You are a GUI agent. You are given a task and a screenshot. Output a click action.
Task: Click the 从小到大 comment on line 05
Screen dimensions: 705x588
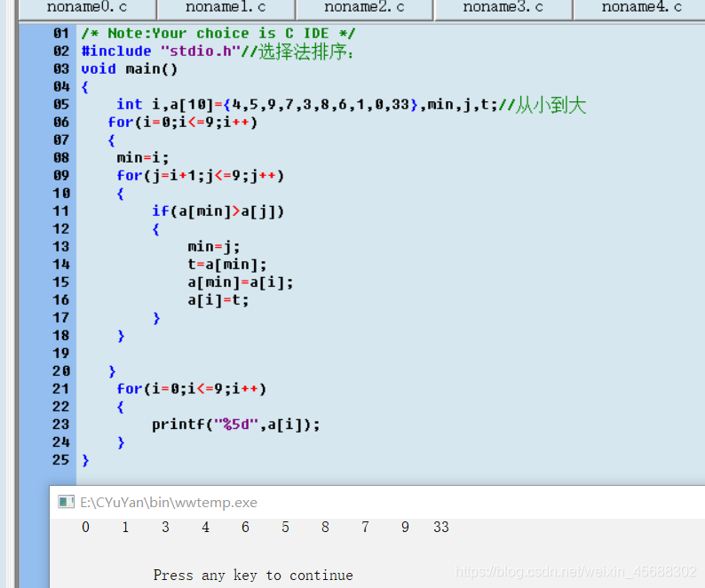551,106
